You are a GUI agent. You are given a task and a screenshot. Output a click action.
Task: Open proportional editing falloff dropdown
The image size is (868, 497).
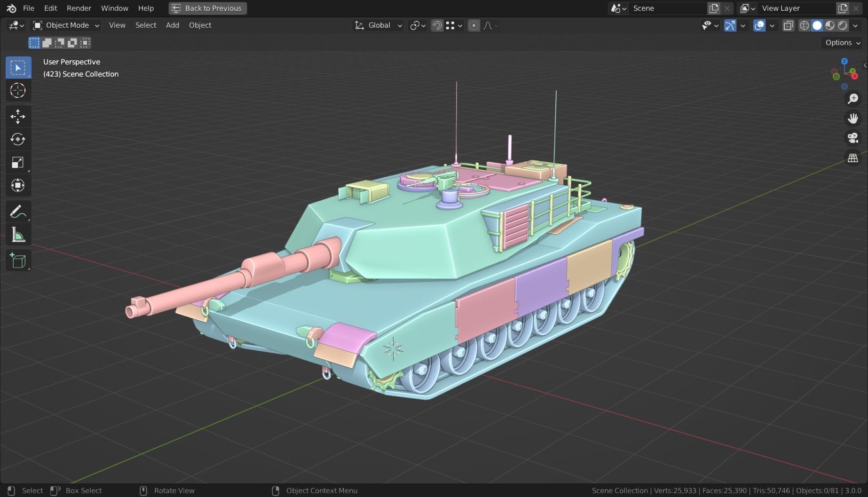(x=491, y=25)
